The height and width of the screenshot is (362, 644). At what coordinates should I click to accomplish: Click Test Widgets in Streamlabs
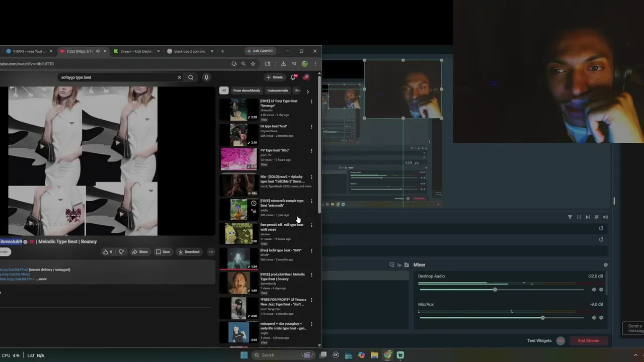tap(539, 341)
